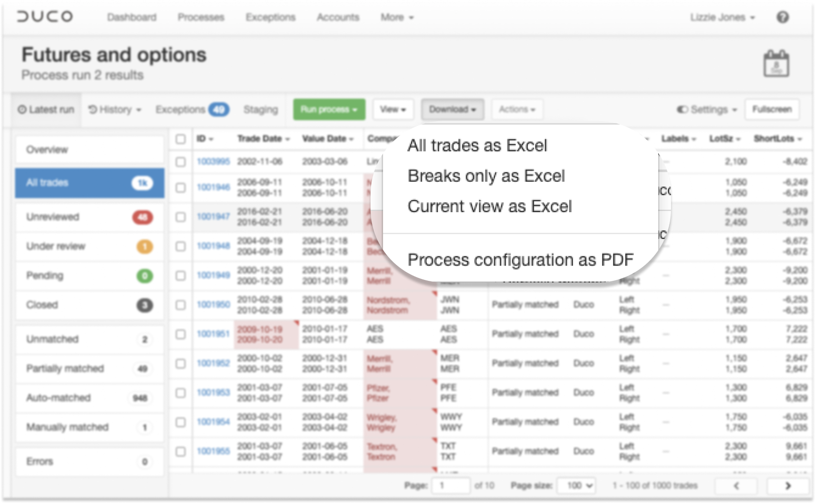Open the Settings dropdown
816x504 pixels.
pyautogui.click(x=707, y=110)
